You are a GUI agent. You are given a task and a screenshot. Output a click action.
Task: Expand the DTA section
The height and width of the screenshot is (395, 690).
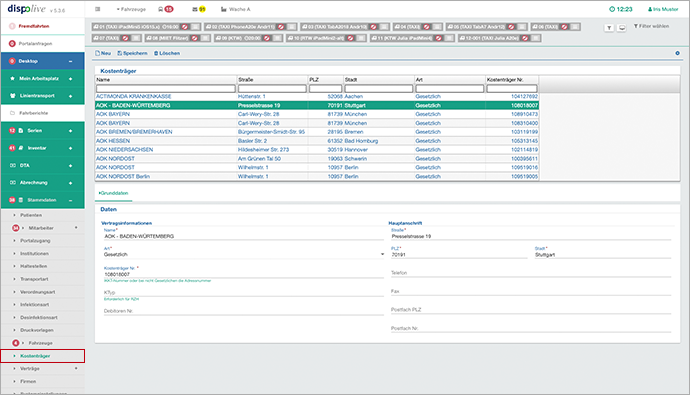pyautogui.click(x=70, y=165)
